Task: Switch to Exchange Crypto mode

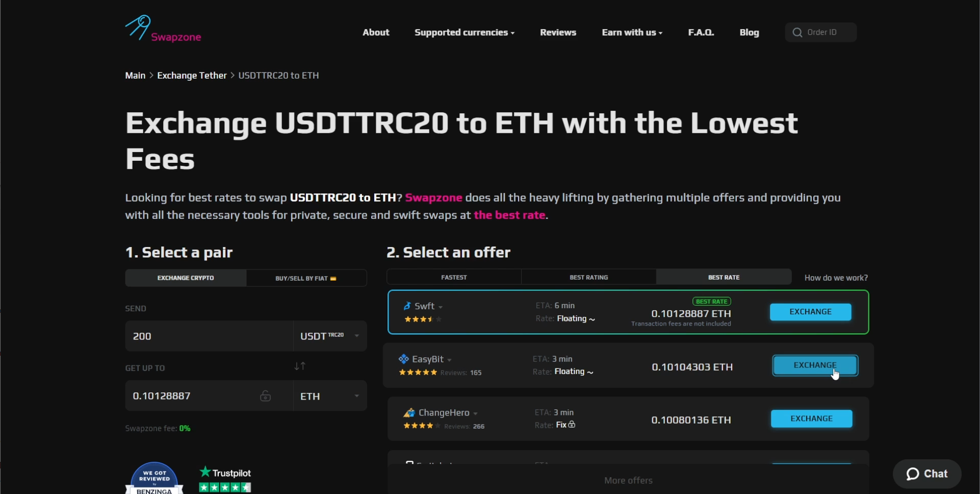Action: tap(186, 278)
